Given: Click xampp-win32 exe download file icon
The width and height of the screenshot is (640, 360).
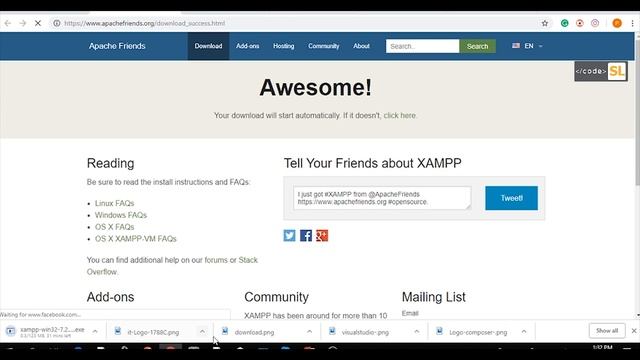Looking at the screenshot, I should 11,331.
